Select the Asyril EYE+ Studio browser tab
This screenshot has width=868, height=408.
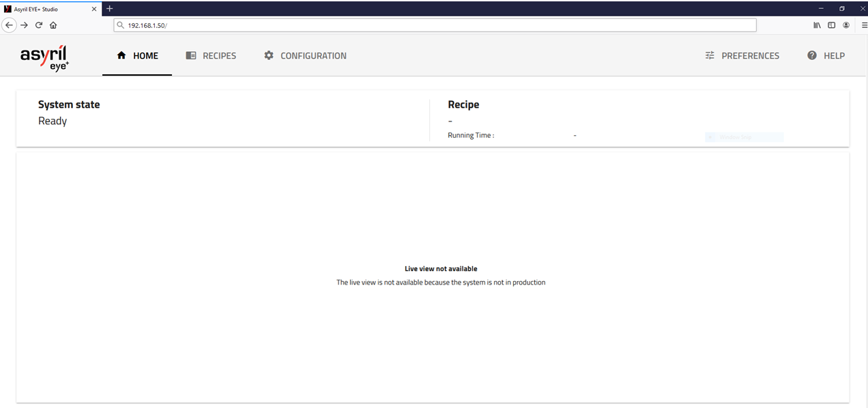51,9
